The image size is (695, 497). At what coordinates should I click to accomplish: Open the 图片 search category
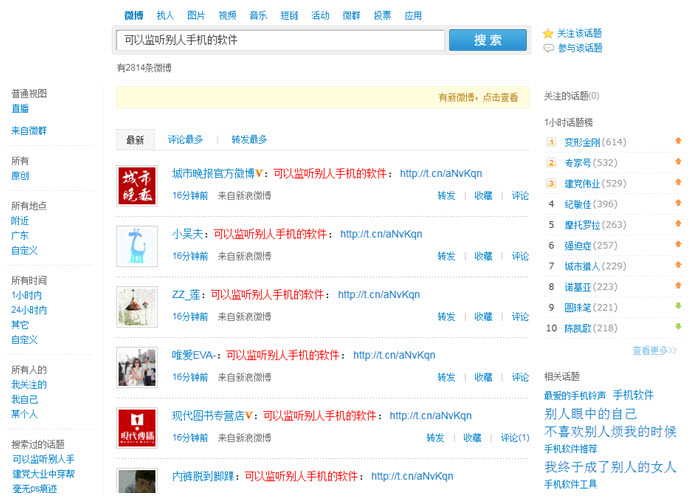pyautogui.click(x=196, y=16)
